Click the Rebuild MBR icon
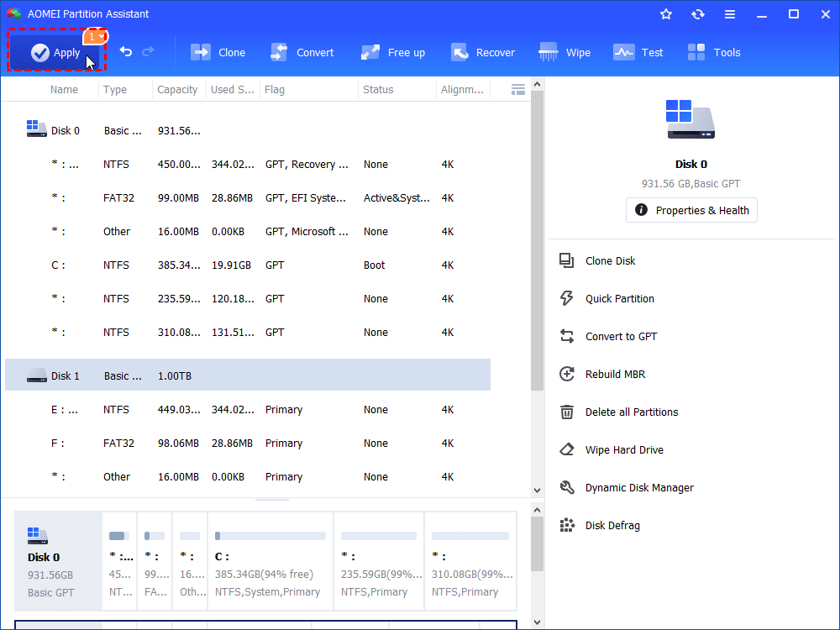840x630 pixels. 567,374
